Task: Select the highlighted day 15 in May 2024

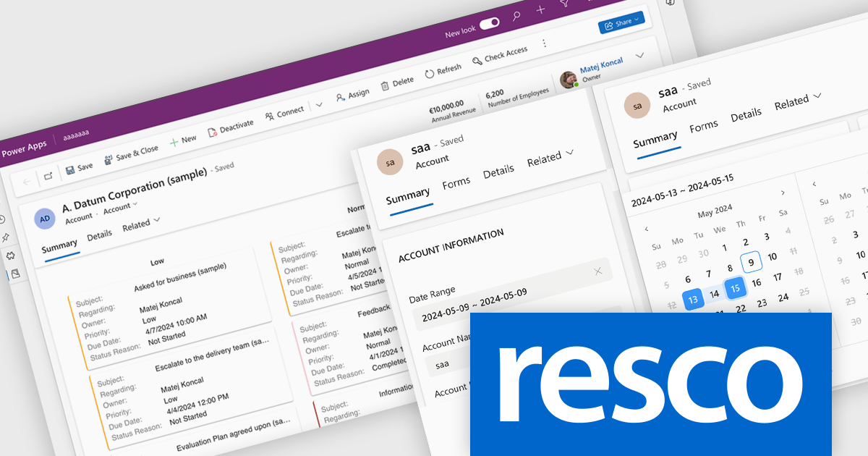Action: pyautogui.click(x=734, y=288)
